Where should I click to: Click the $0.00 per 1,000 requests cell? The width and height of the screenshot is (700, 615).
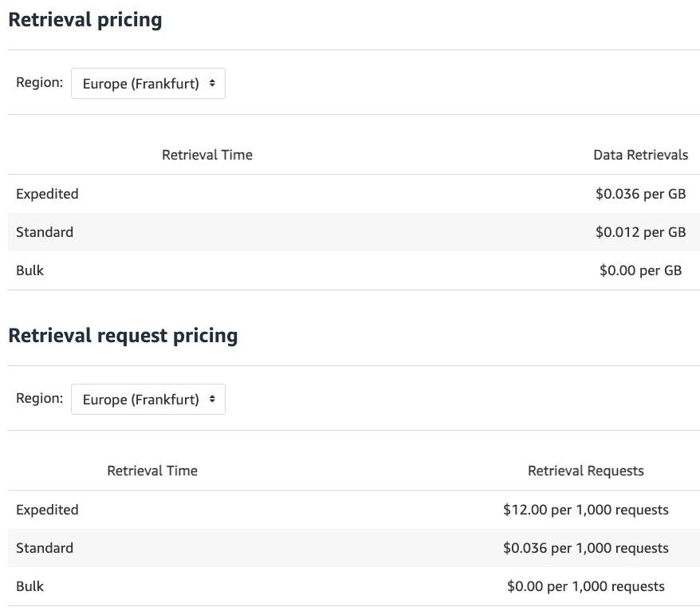click(x=585, y=586)
